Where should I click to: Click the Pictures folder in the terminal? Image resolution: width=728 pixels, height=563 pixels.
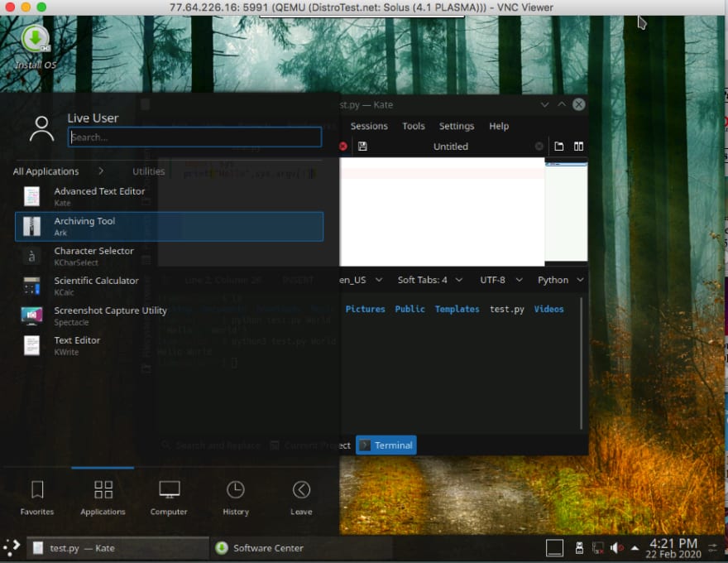365,309
